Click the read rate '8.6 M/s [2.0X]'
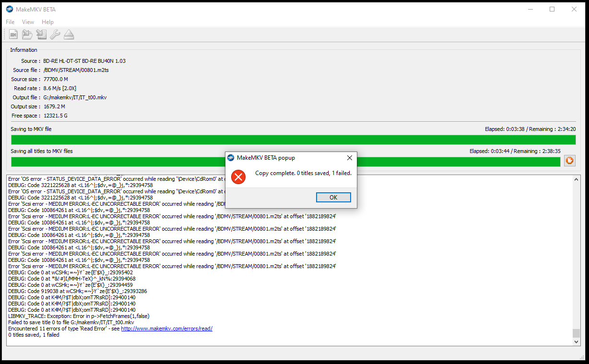This screenshot has width=589, height=364. [x=60, y=88]
